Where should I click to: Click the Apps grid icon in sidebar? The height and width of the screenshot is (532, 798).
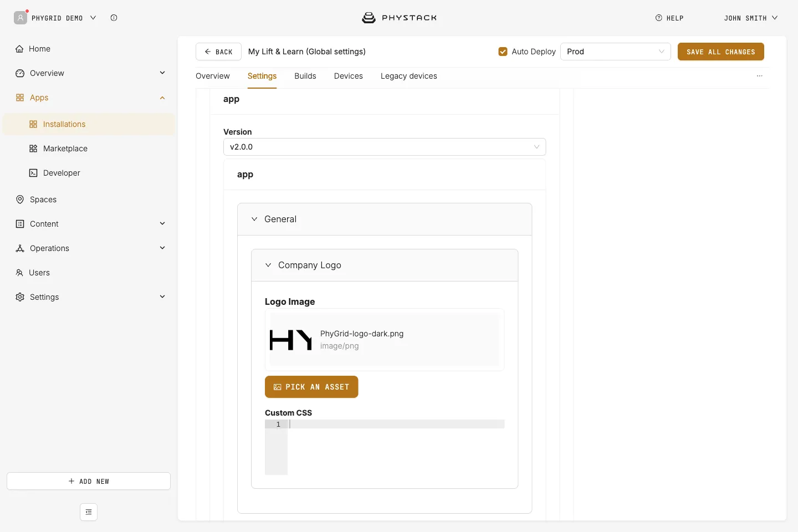[20, 98]
